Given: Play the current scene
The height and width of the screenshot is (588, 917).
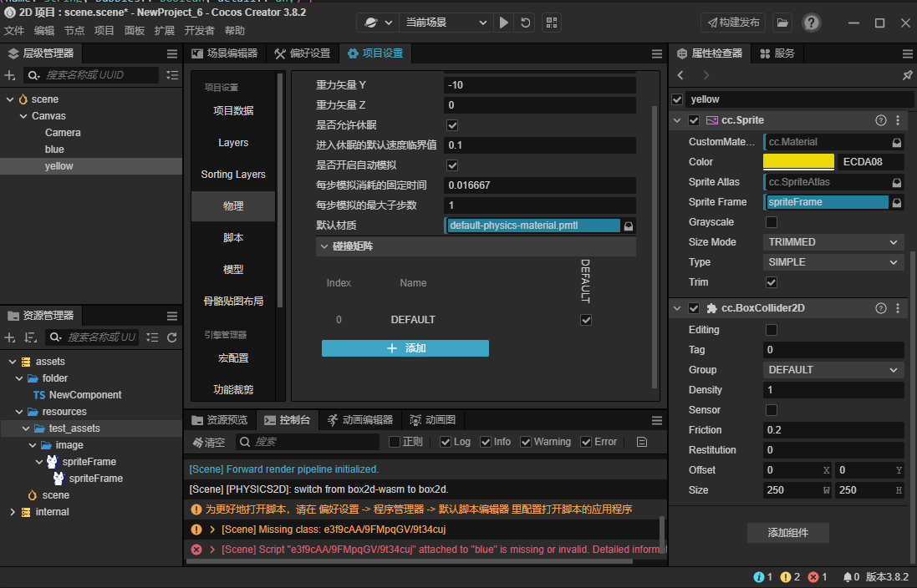Looking at the screenshot, I should (x=503, y=23).
